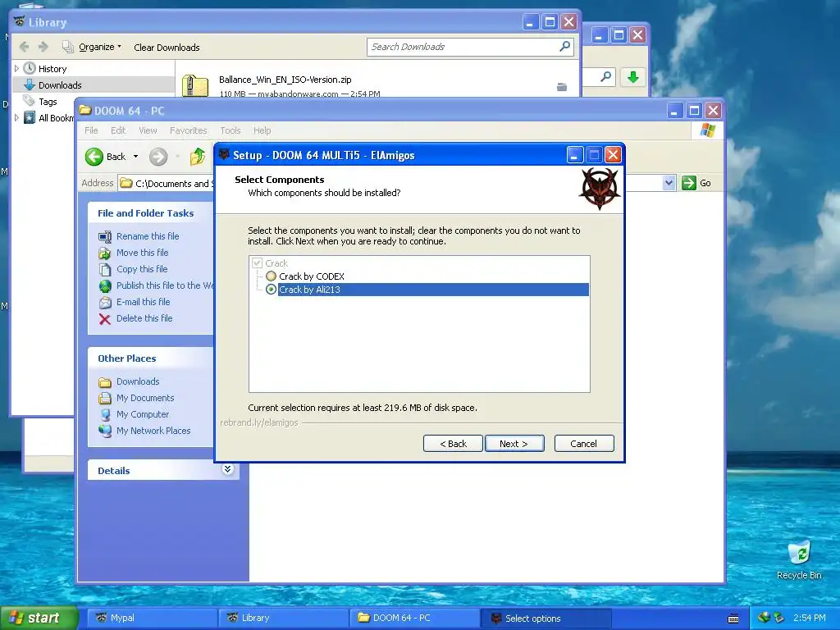This screenshot has width=840, height=630.
Task: Open containing folder icon for Ballance download
Action: point(561,87)
